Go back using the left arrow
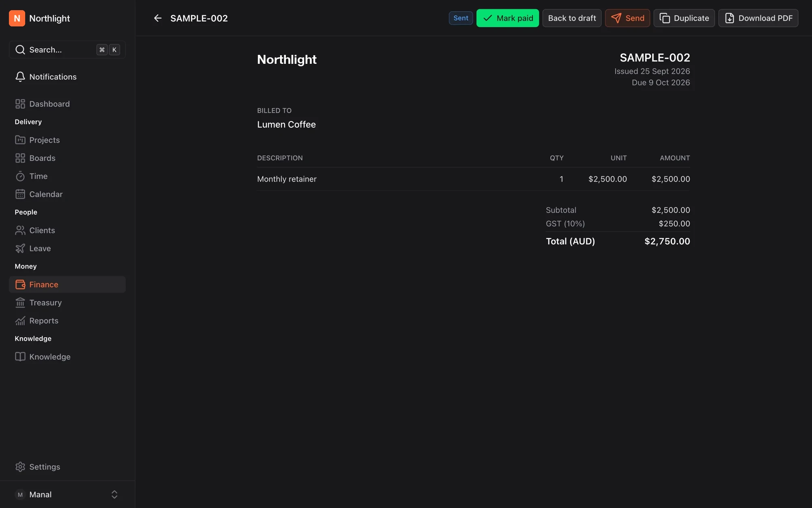 tap(158, 18)
